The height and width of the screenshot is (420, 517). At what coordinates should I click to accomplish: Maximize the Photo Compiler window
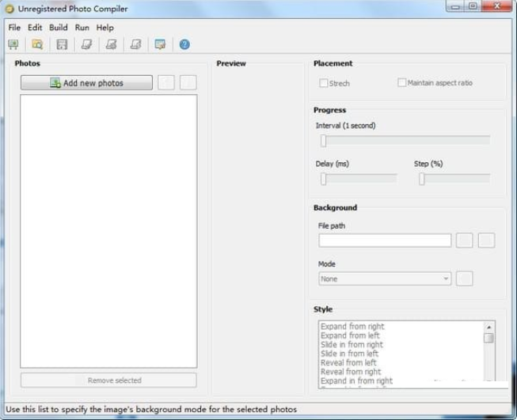coord(473,6)
